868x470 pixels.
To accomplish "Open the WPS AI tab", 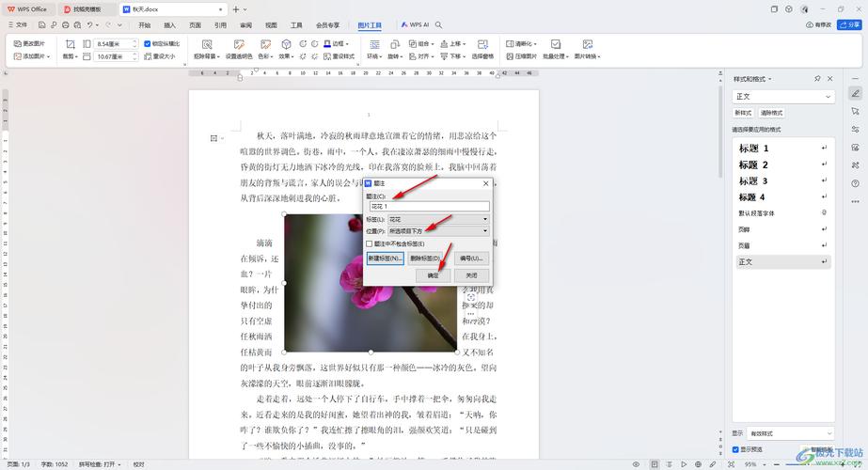I will [x=415, y=25].
